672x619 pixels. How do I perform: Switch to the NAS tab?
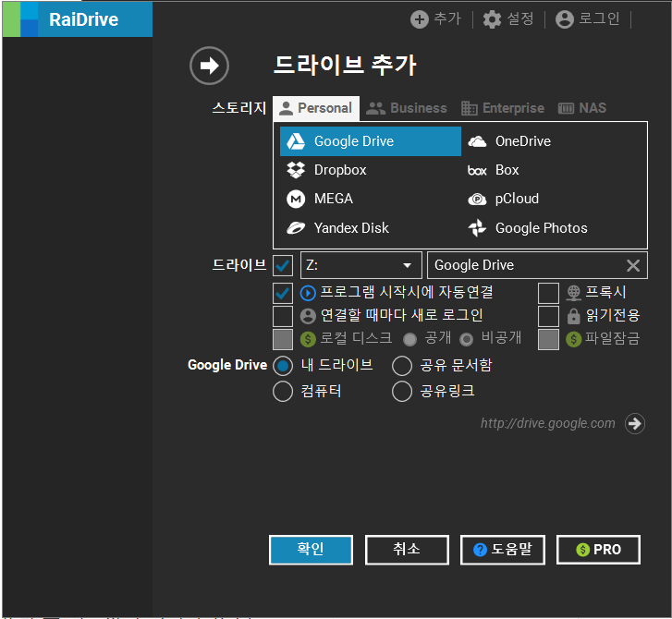[582, 108]
